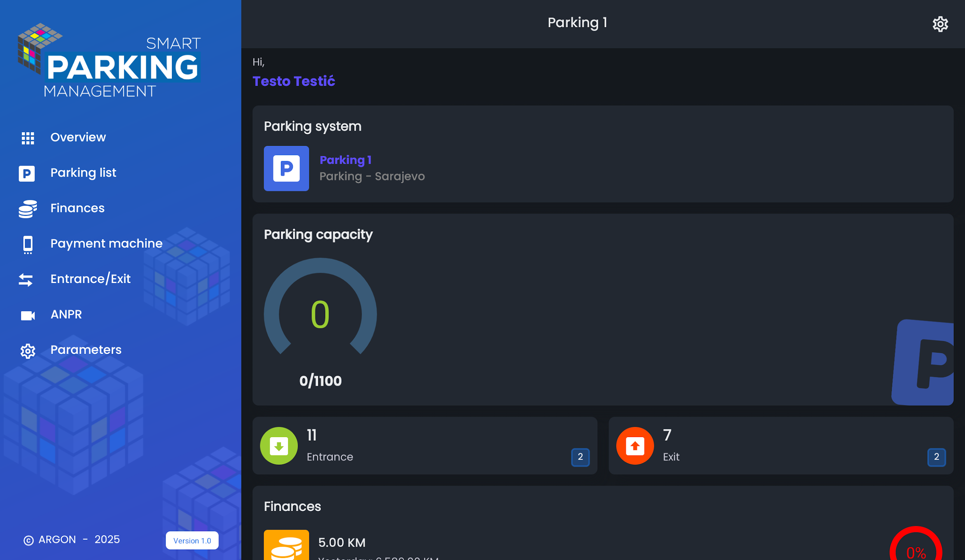Click the large blue P parking graphic
This screenshot has width=965, height=560.
pos(923,362)
